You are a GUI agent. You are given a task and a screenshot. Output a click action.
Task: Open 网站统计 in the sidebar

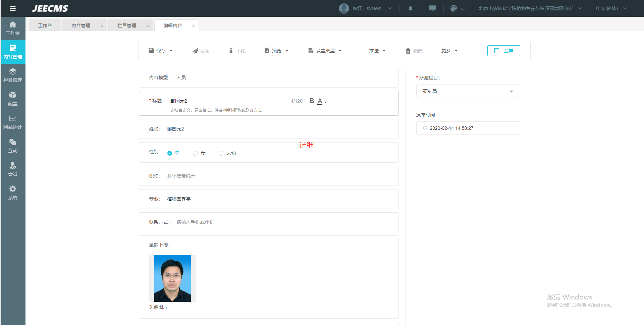click(13, 122)
